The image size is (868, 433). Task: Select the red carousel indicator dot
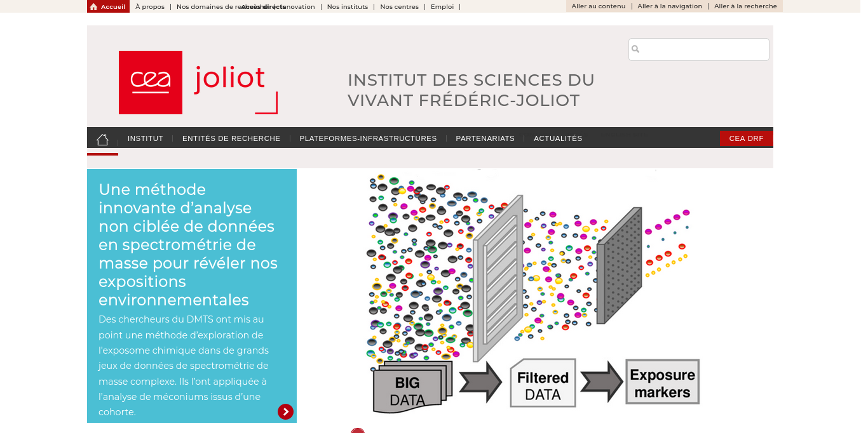tap(358, 431)
